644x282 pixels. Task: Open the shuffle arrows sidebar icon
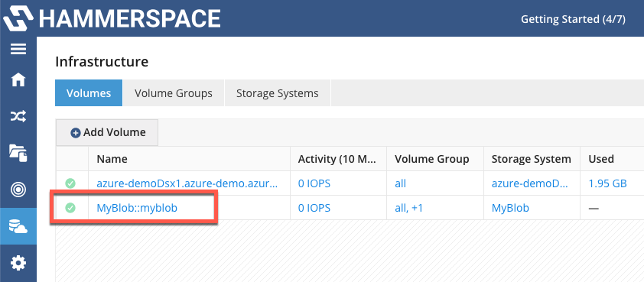tap(18, 117)
